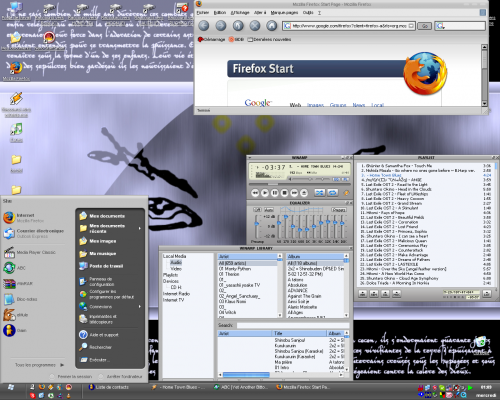Click the Winamp seek bar
The height and width of the screenshot is (400, 500).
click(x=299, y=184)
